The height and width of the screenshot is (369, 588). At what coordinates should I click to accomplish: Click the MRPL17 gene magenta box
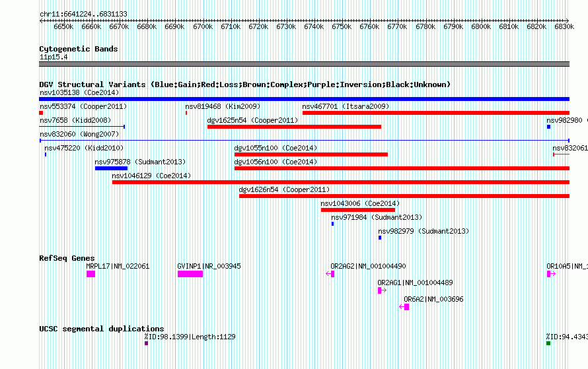pyautogui.click(x=91, y=274)
